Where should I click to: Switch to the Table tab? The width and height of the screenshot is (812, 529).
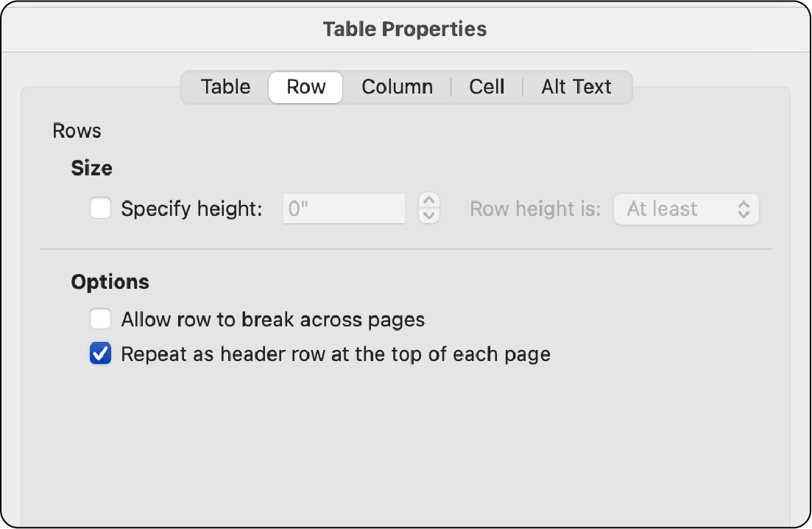[x=225, y=87]
